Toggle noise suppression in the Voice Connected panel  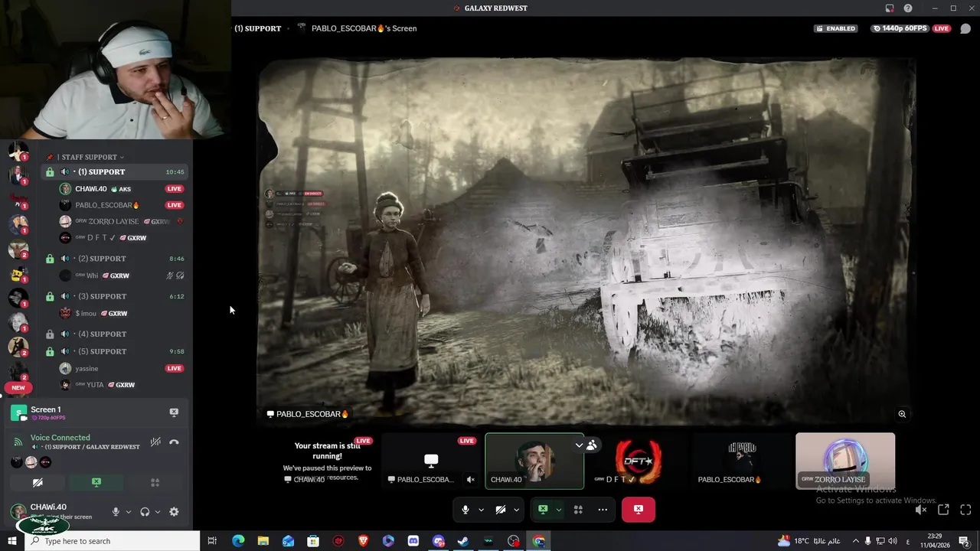[x=155, y=442]
